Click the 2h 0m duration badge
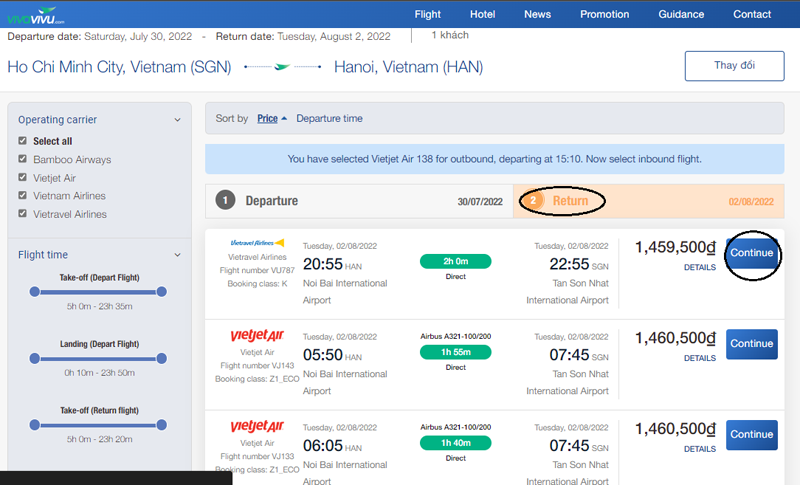 [456, 261]
